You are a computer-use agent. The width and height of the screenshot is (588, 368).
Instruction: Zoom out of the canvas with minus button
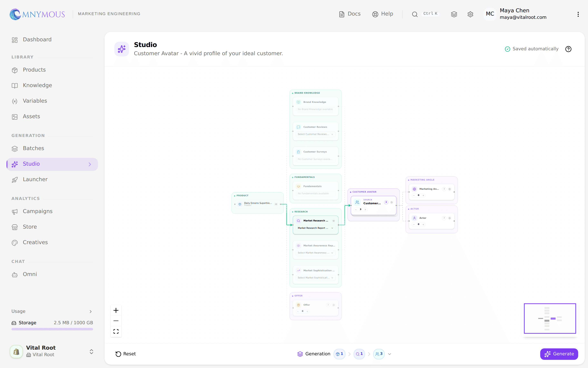click(116, 321)
